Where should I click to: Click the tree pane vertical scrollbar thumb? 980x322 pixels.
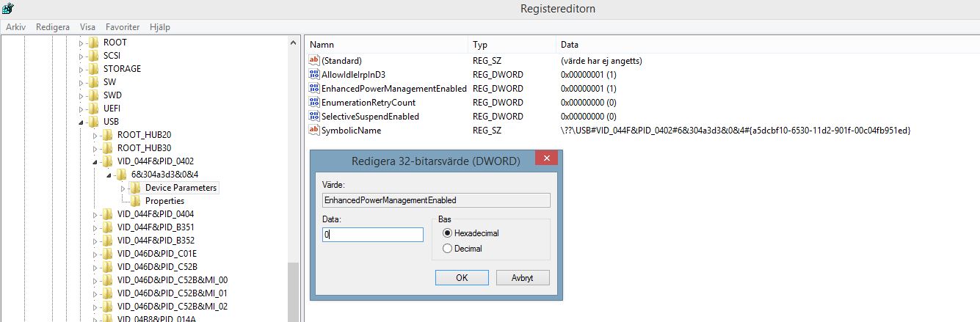coord(294,292)
